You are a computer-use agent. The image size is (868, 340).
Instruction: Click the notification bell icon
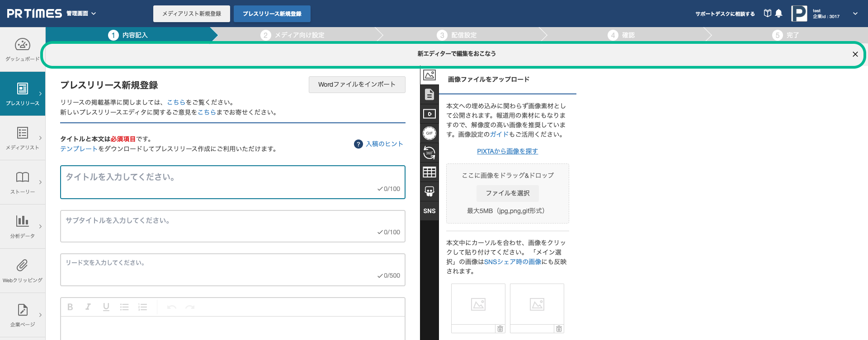778,14
